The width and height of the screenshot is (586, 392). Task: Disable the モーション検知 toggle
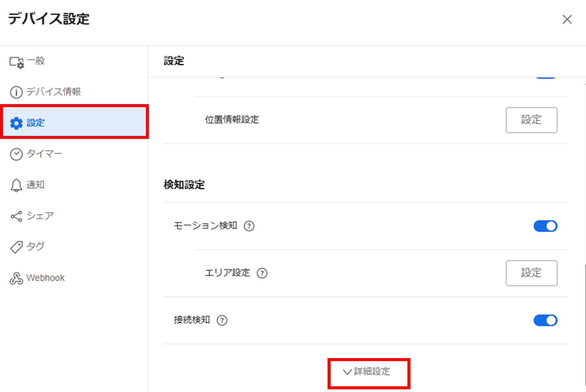pyautogui.click(x=545, y=226)
